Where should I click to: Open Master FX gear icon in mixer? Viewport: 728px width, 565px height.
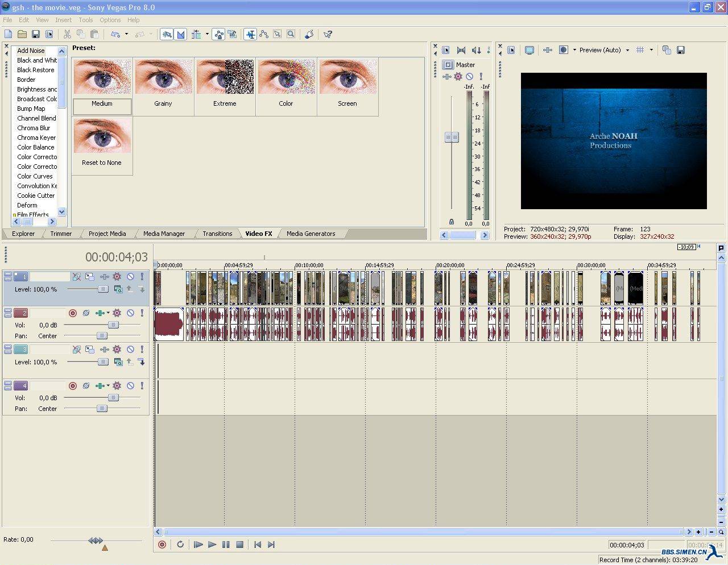point(458,76)
